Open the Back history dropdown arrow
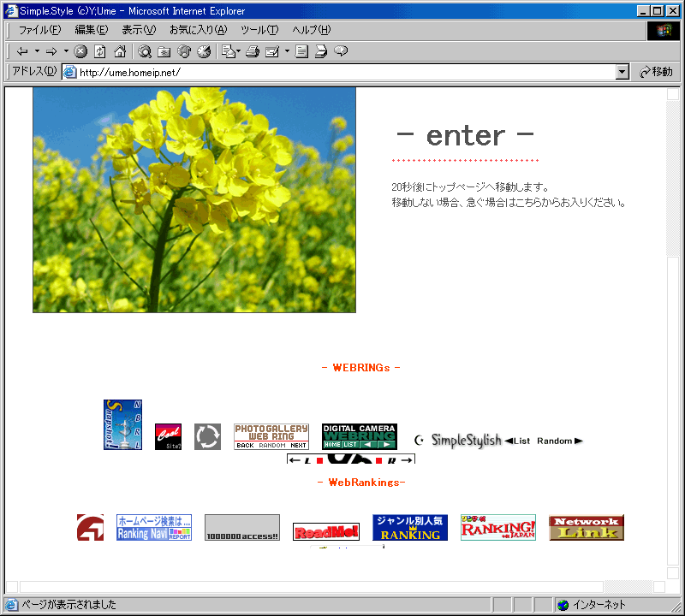Screen dimensions: 685x616 pyautogui.click(x=37, y=51)
